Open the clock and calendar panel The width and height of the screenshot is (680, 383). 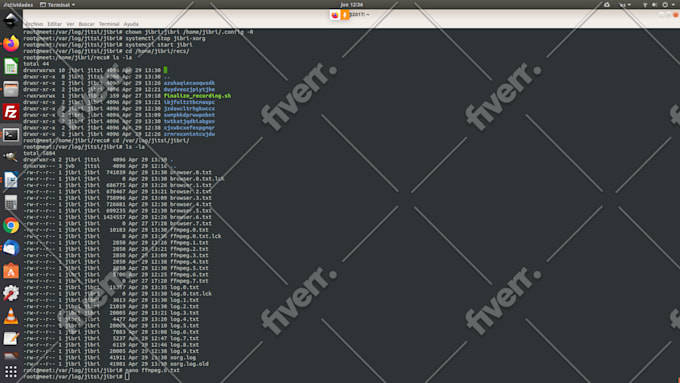click(352, 5)
